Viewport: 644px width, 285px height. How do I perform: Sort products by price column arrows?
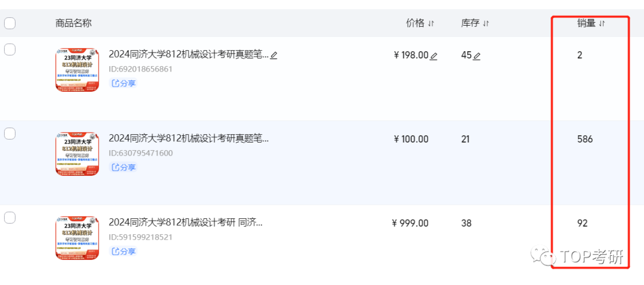click(x=431, y=24)
